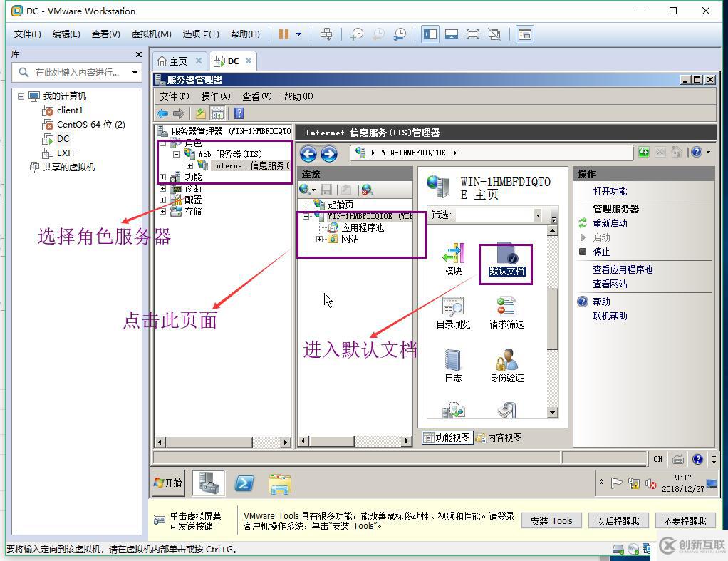Screen dimensions: 728x561
Task: Pause the virtual machine from VMware toolbar
Action: pyautogui.click(x=284, y=34)
